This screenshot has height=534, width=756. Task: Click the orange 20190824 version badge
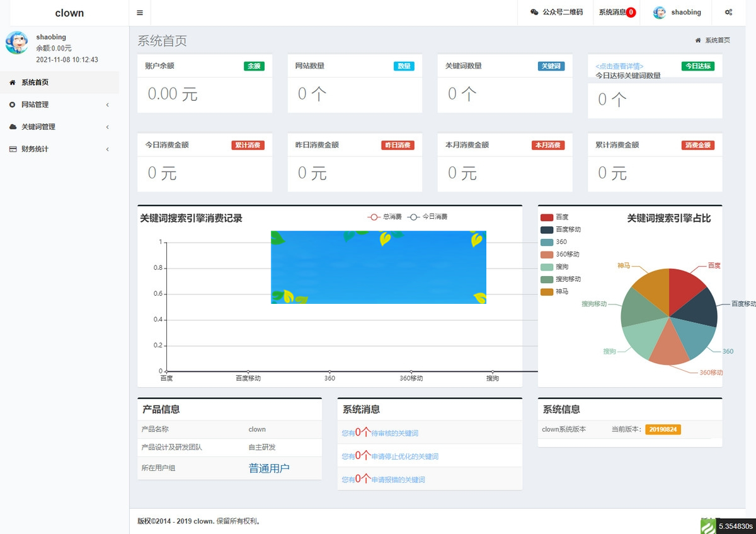[x=662, y=428]
